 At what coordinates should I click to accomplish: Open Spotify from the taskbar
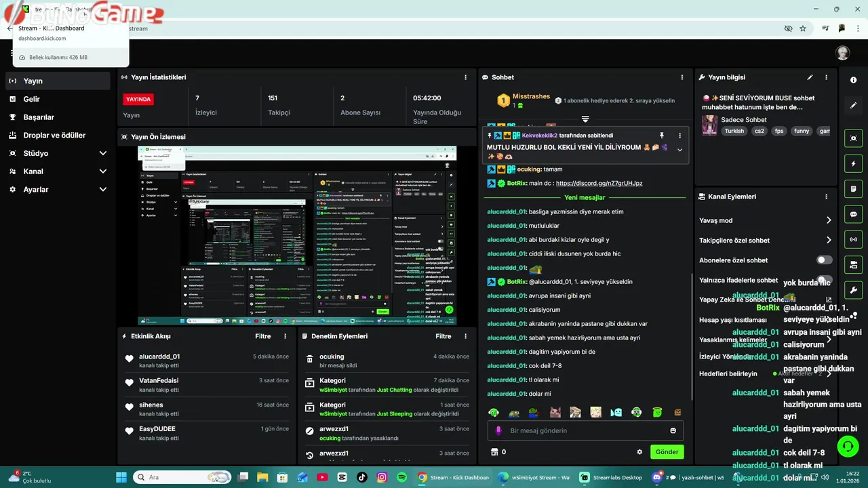(x=402, y=477)
